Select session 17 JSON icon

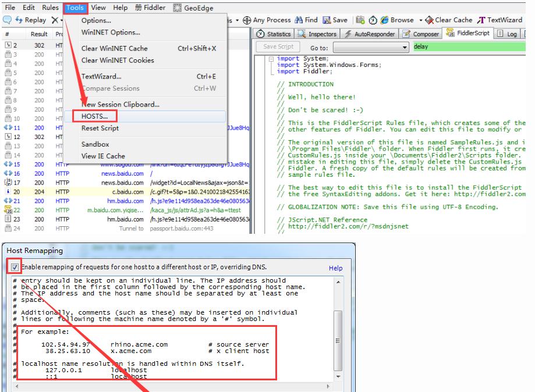tap(8, 183)
